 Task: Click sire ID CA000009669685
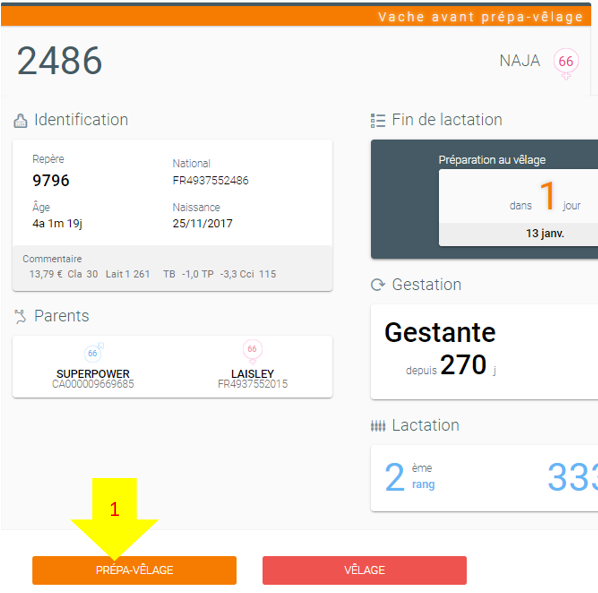tap(93, 384)
